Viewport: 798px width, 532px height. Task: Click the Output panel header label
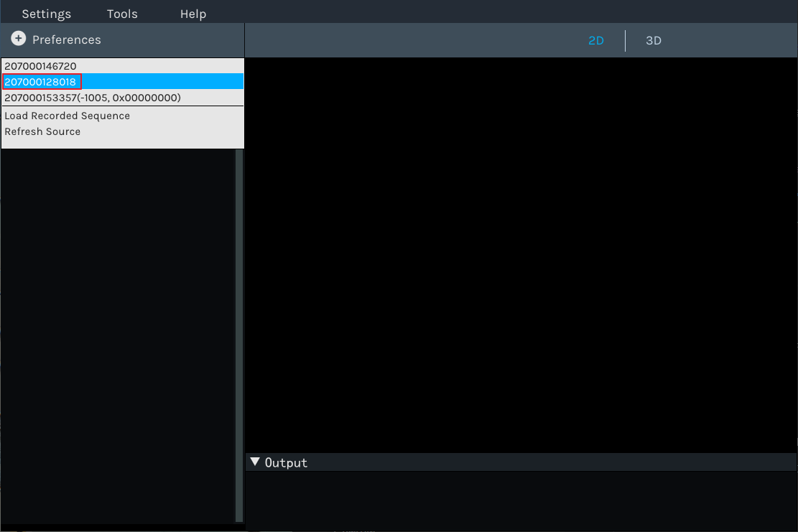(x=286, y=463)
